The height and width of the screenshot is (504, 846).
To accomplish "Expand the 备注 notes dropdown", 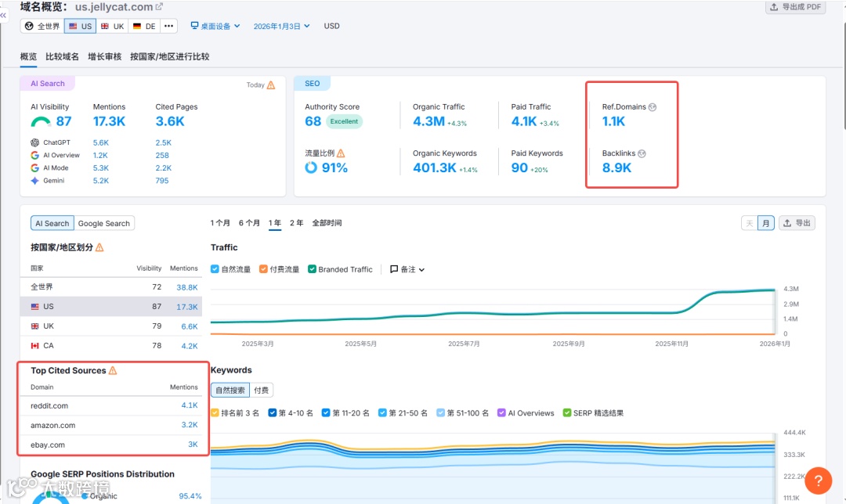I will (407, 269).
